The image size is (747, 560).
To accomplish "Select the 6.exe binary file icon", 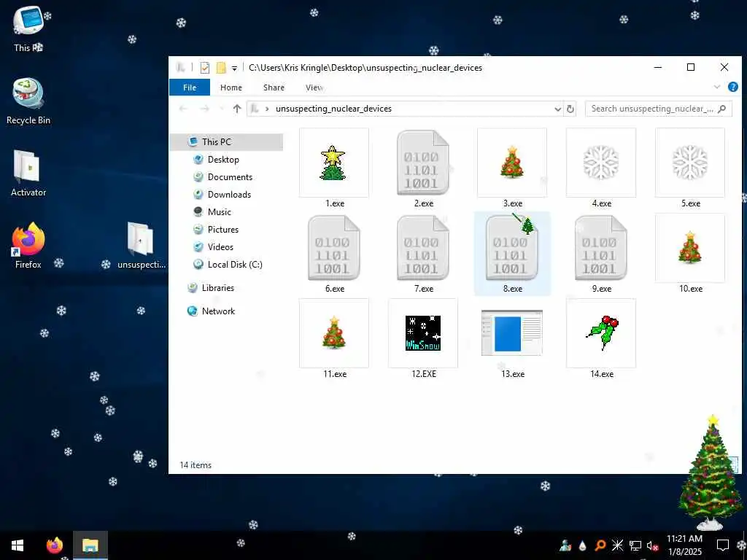I will [x=334, y=248].
